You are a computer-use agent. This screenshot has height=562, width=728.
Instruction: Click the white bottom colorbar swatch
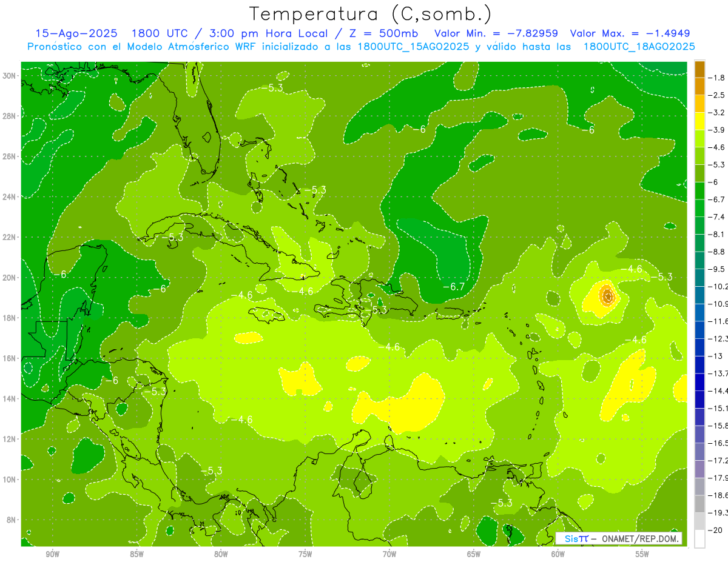coord(699,538)
